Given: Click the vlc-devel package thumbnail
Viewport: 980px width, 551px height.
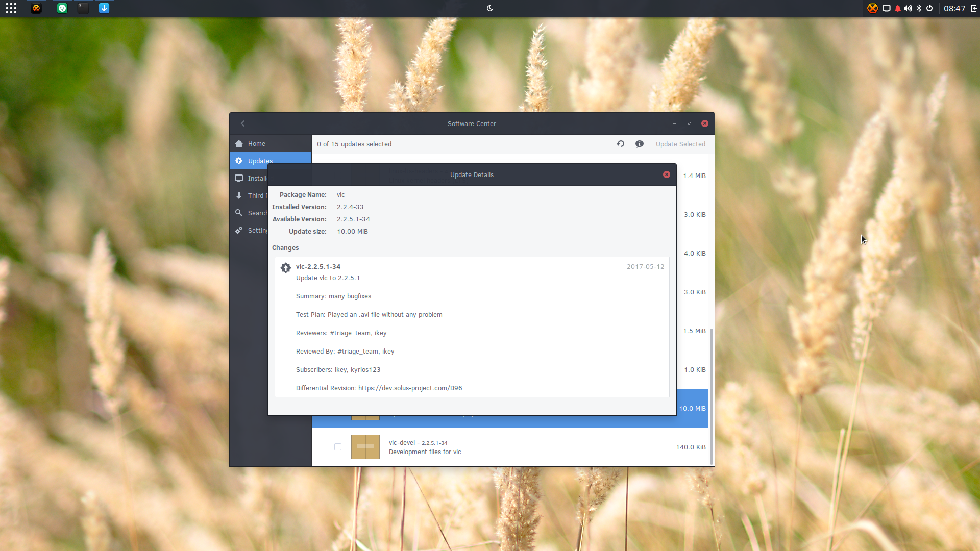Looking at the screenshot, I should (365, 447).
